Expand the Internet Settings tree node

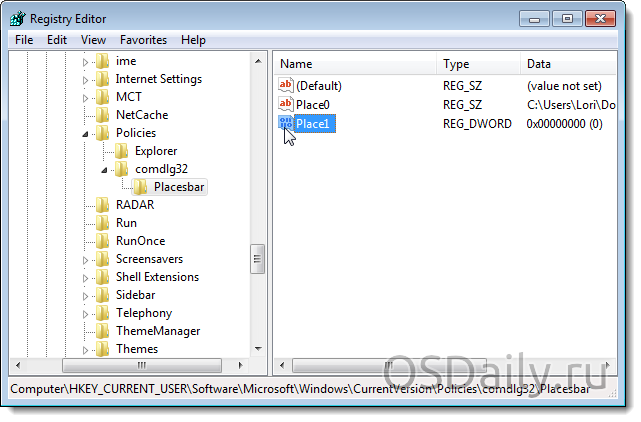(85, 79)
